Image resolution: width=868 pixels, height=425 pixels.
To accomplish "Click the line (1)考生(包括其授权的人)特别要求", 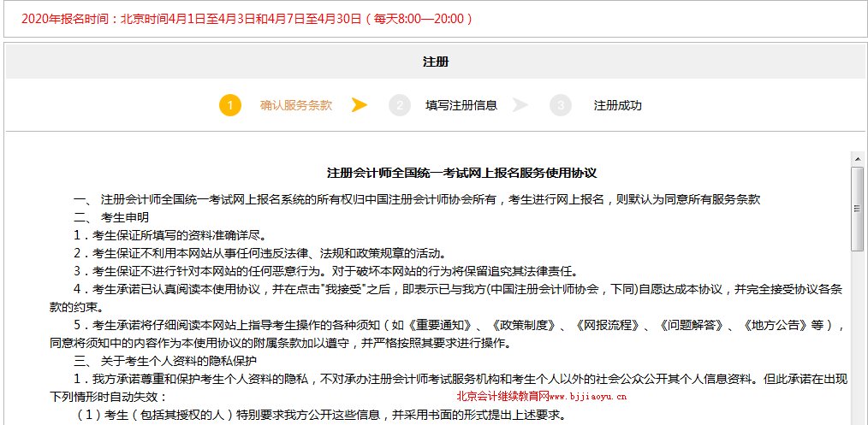I will click(x=320, y=415).
